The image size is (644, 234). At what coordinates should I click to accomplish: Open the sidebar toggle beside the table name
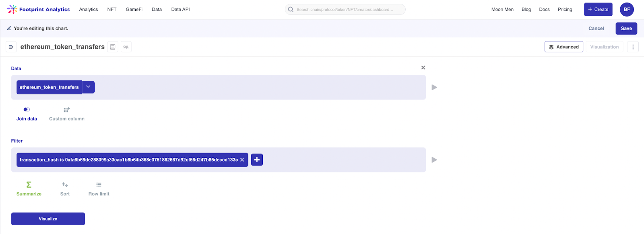[x=11, y=47]
